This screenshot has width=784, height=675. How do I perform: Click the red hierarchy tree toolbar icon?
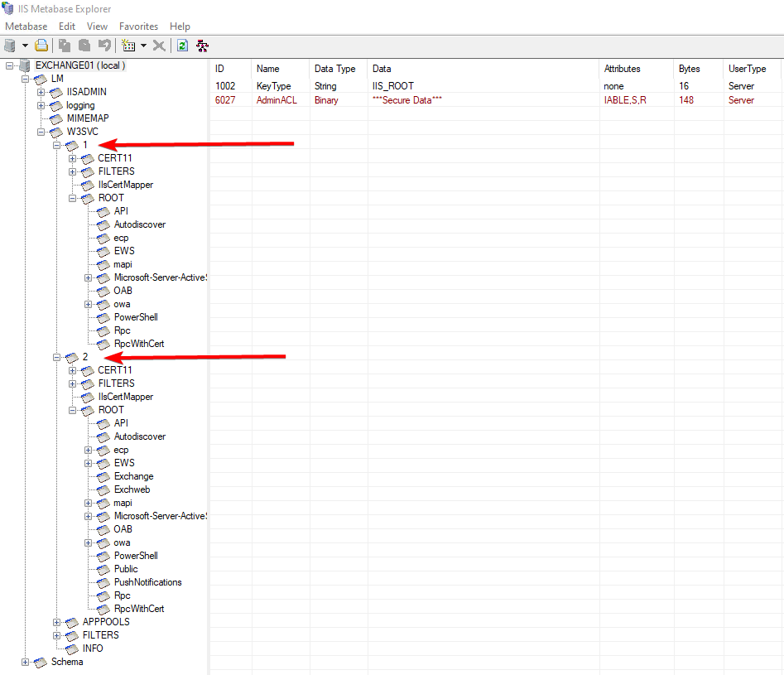pyautogui.click(x=202, y=46)
